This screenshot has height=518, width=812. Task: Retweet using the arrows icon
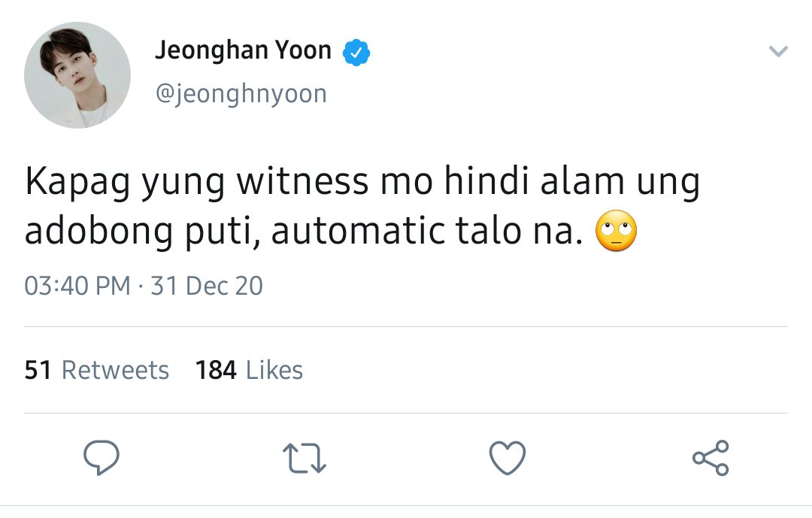(304, 458)
